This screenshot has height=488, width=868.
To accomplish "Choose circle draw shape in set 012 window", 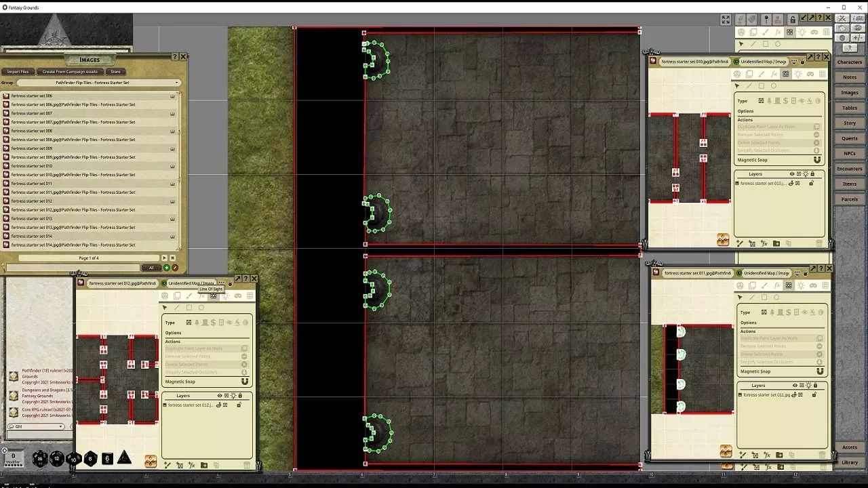I will [x=201, y=308].
